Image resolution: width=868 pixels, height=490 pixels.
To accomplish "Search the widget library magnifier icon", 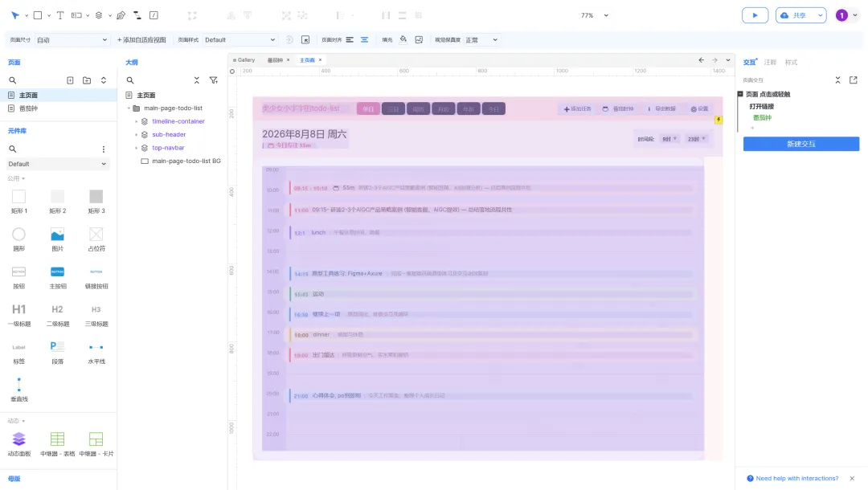I will (13, 149).
